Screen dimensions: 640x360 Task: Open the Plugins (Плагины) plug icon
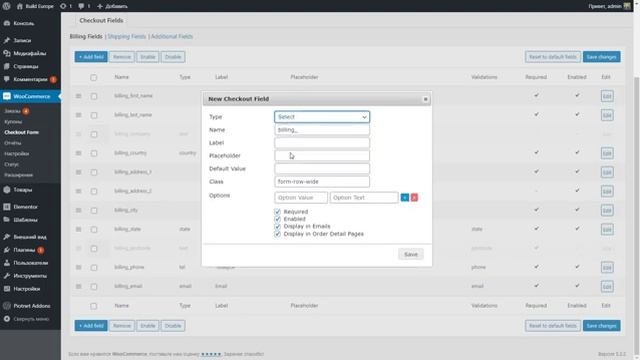coord(7,250)
